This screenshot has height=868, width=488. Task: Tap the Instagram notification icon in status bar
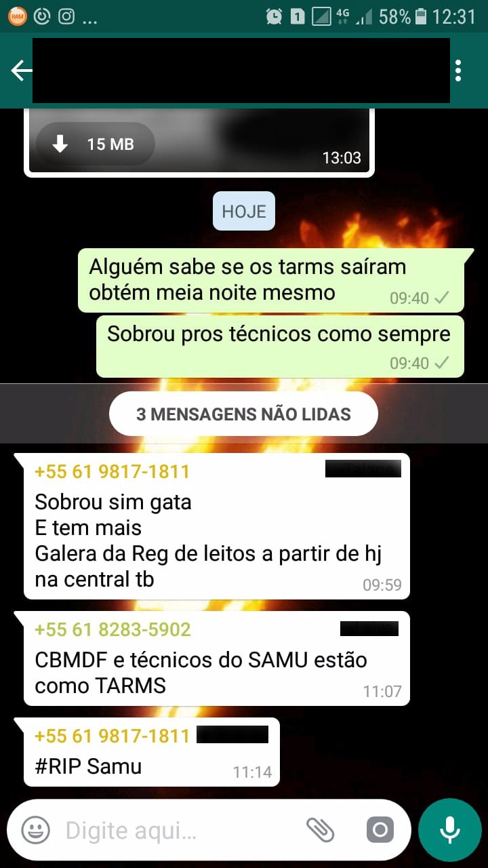click(66, 16)
